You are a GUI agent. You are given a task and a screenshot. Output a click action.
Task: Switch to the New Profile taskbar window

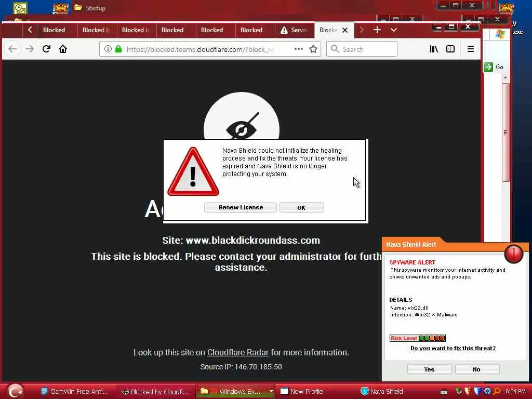click(302, 392)
